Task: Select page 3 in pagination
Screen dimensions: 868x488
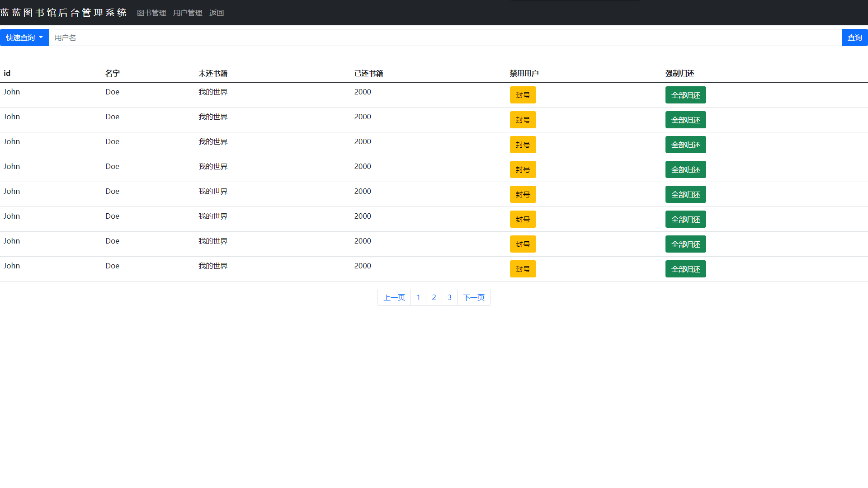Action: pos(449,297)
